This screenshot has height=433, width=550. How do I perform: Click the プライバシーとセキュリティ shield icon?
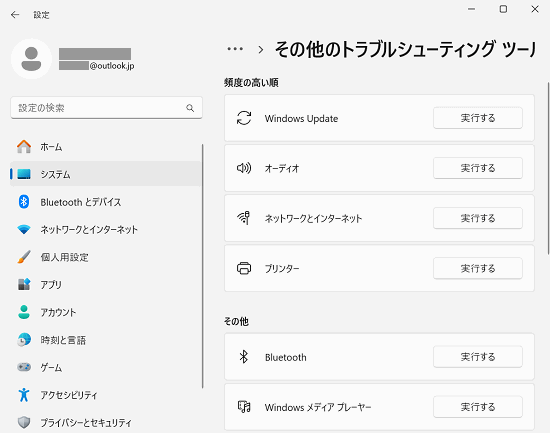pos(24,422)
